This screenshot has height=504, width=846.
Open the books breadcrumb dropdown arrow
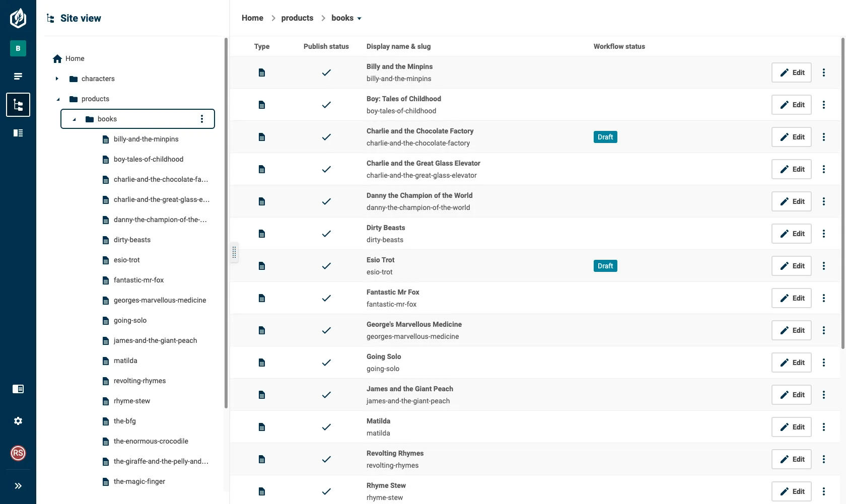tap(359, 19)
